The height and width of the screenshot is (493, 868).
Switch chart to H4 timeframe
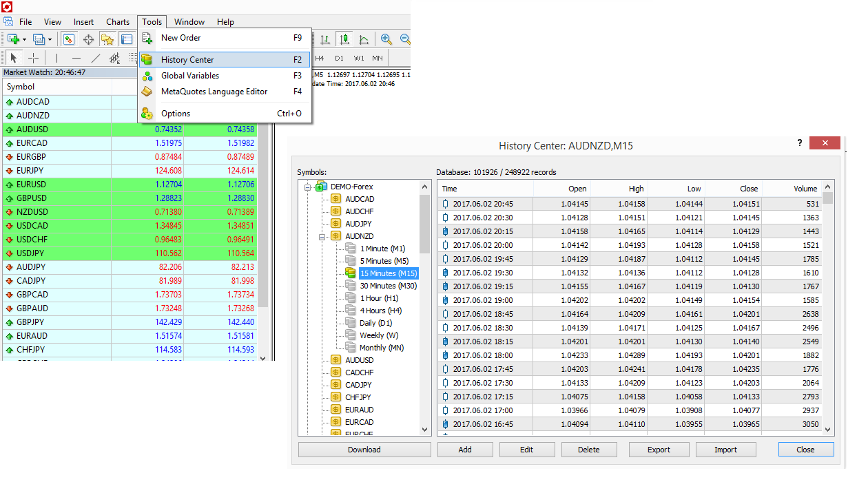(x=320, y=59)
